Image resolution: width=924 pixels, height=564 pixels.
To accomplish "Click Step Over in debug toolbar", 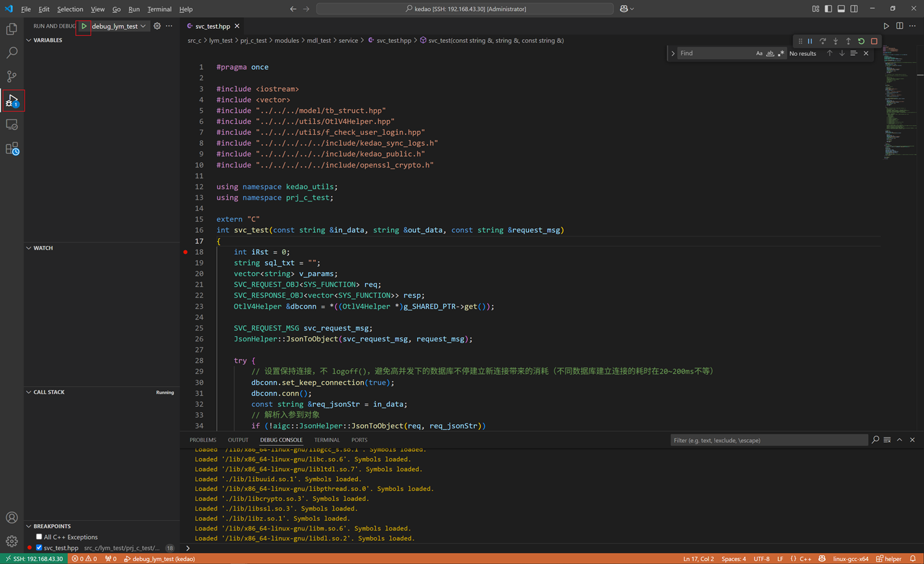I will pyautogui.click(x=823, y=41).
